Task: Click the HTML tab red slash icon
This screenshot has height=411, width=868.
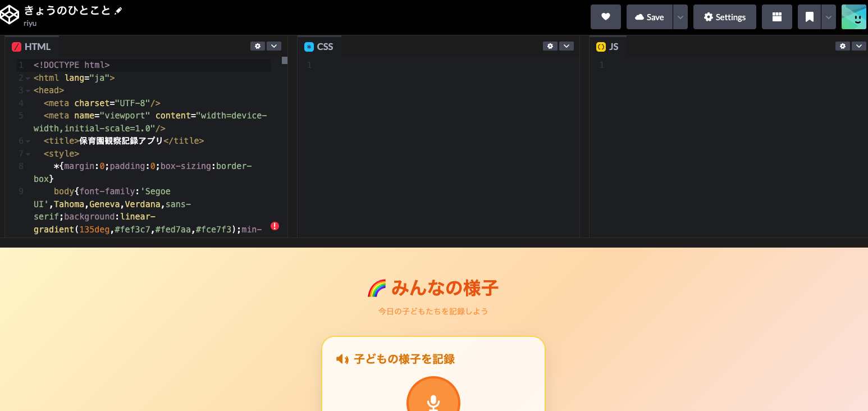Action: 17,47
